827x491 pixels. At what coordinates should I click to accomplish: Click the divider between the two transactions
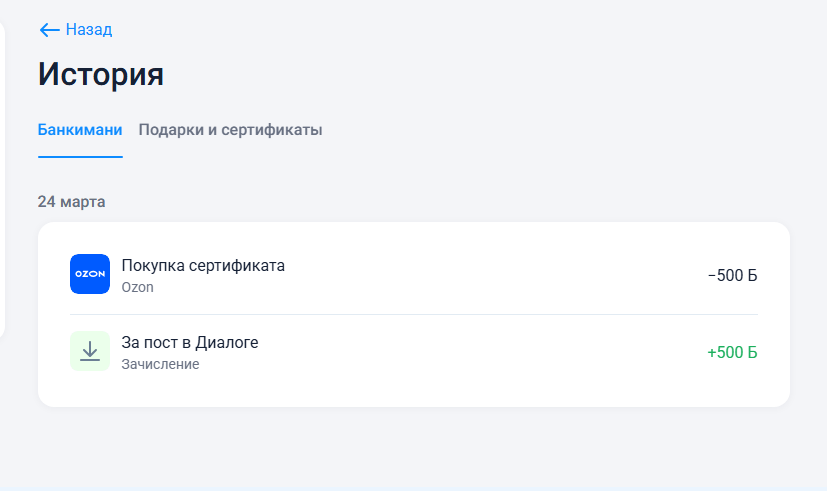414,314
